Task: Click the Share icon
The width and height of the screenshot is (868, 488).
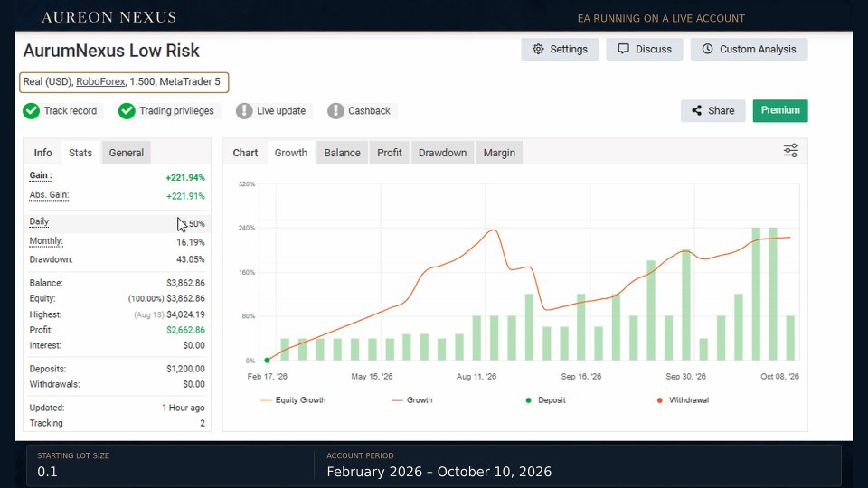Action: click(x=696, y=110)
